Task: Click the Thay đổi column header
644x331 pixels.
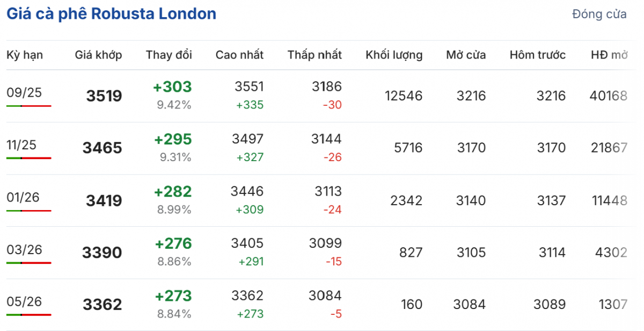Action: tap(169, 55)
